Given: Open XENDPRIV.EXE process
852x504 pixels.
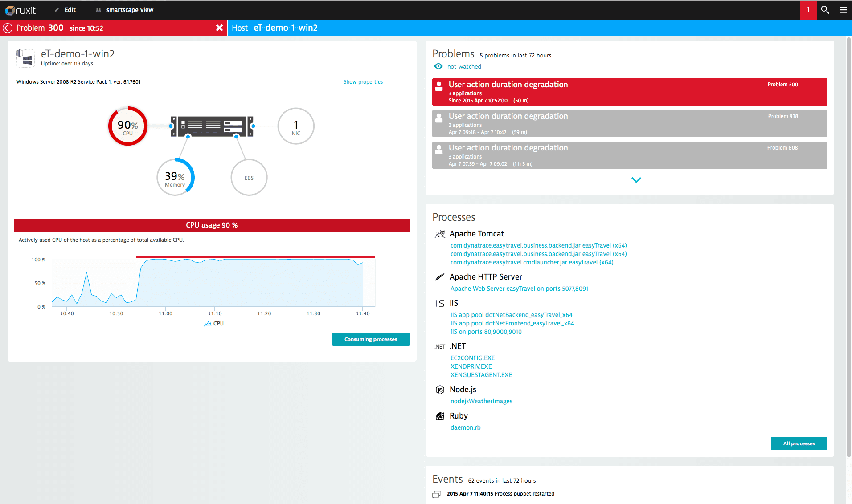Looking at the screenshot, I should pos(471,366).
